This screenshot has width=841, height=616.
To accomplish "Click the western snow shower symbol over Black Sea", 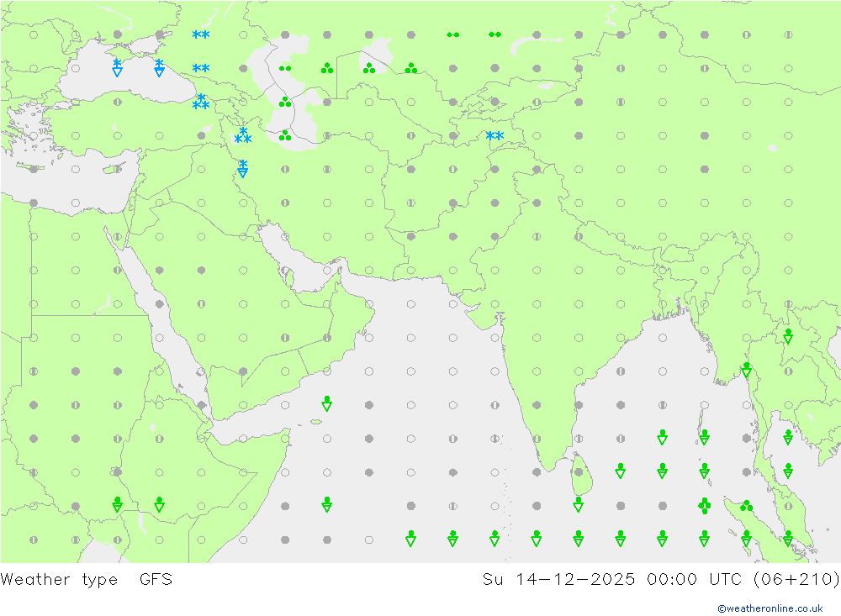I will pyautogui.click(x=118, y=68).
